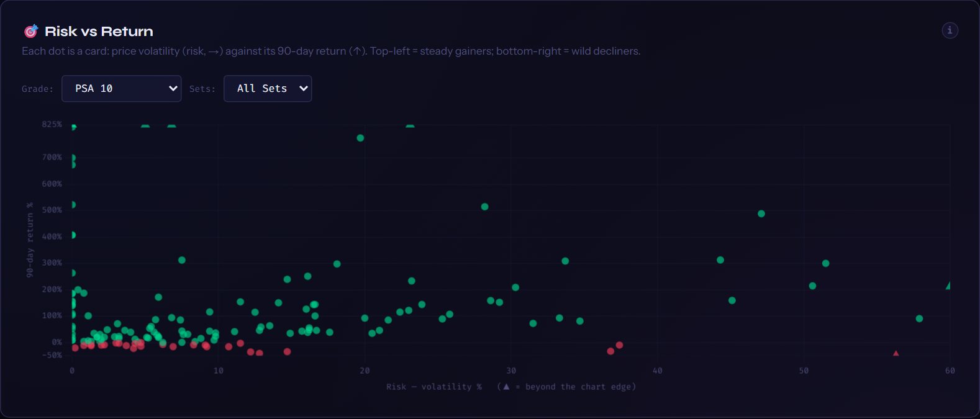Select the green triangle at the 60 volatility edge
This screenshot has width=980, height=419.
[948, 286]
